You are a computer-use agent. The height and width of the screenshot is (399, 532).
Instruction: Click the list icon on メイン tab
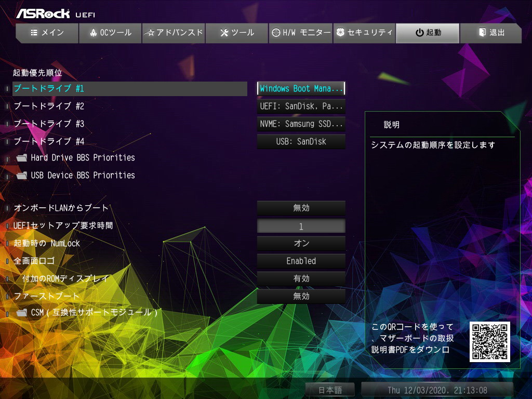pyautogui.click(x=34, y=33)
